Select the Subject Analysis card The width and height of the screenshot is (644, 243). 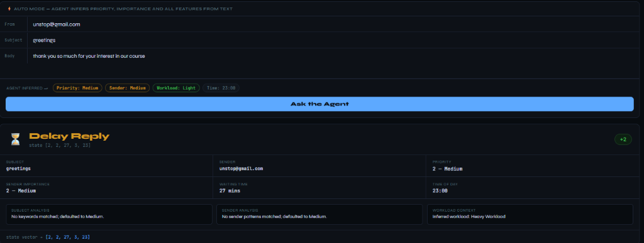coord(109,214)
